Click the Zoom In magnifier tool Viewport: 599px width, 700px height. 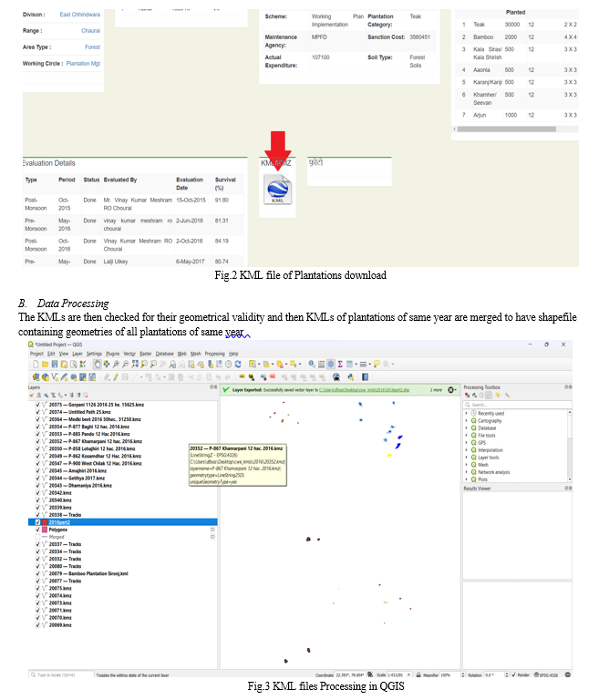coord(116,365)
